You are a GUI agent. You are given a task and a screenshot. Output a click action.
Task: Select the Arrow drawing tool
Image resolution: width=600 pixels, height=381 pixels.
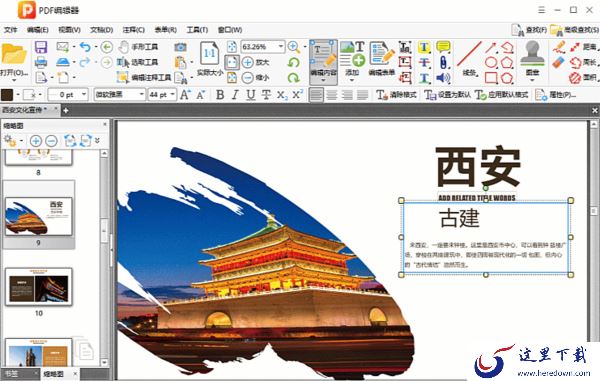491,47
